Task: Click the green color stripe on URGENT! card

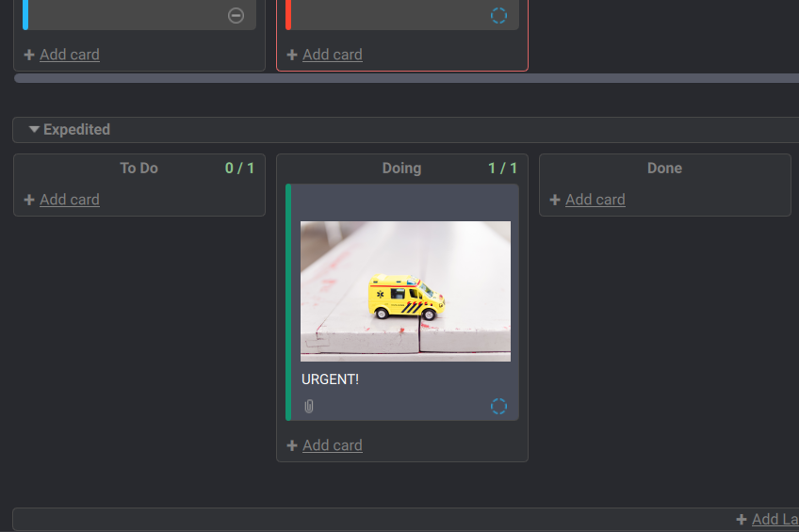Action: [288, 302]
